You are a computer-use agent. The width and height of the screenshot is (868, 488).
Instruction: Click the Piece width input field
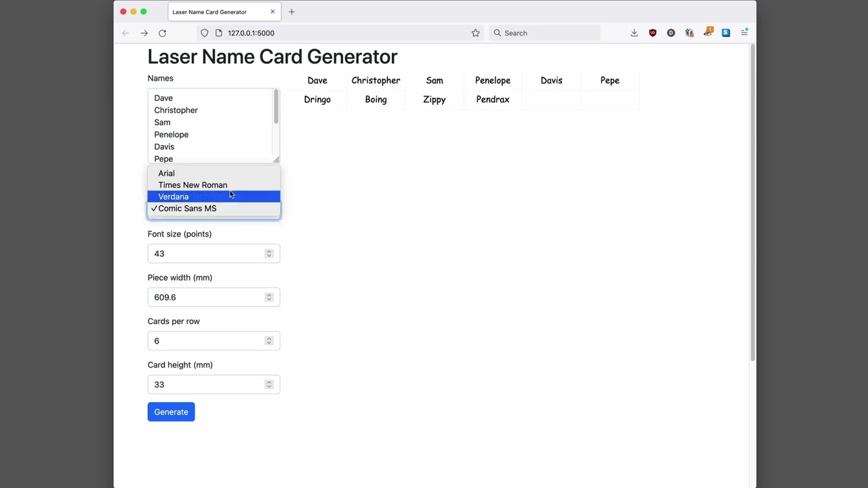point(214,297)
